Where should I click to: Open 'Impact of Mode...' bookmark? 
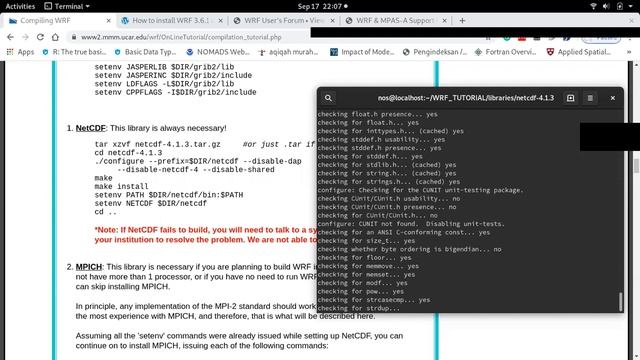(362, 52)
